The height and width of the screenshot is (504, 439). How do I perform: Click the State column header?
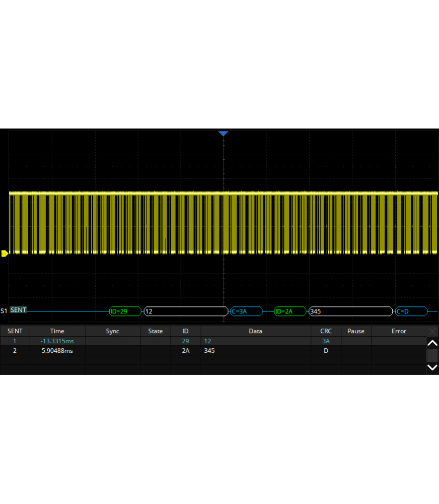[x=156, y=331]
